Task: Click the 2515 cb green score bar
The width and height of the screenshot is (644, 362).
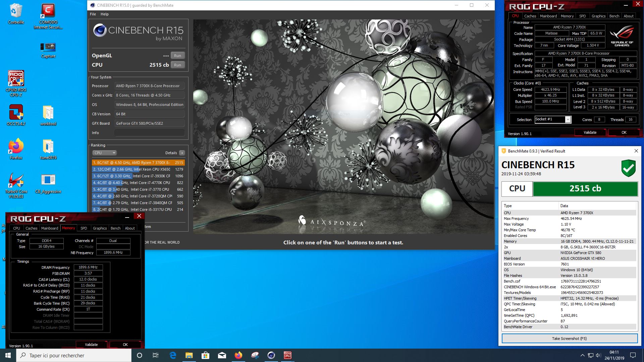Action: pos(585,189)
